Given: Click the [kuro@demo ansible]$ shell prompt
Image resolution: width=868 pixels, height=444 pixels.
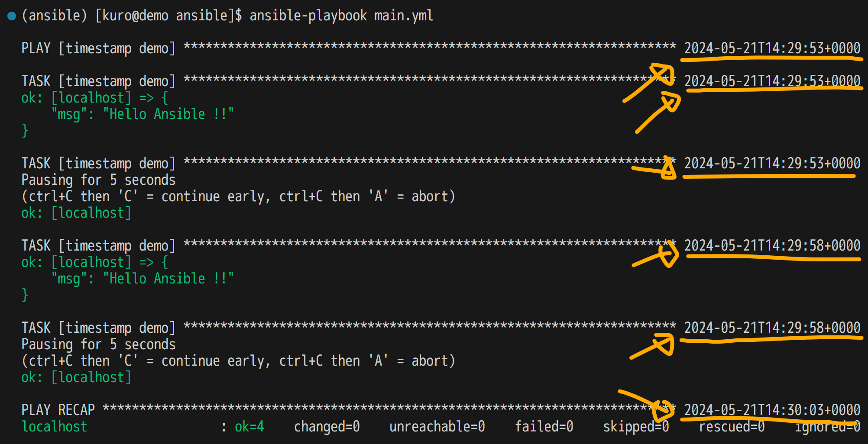Looking at the screenshot, I should click(168, 16).
